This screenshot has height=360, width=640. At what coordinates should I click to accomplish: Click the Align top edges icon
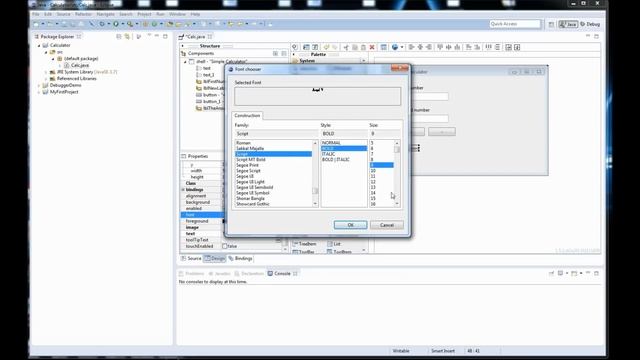440,47
